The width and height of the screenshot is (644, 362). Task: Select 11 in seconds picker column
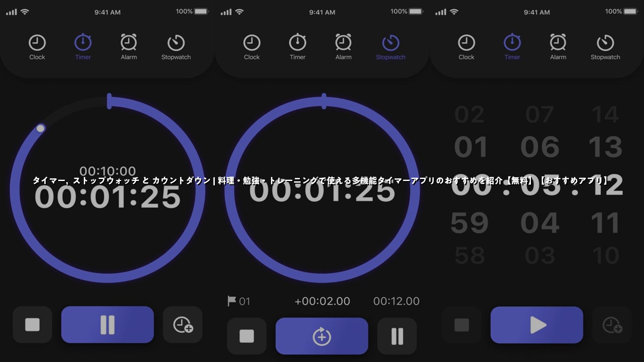[x=605, y=223]
